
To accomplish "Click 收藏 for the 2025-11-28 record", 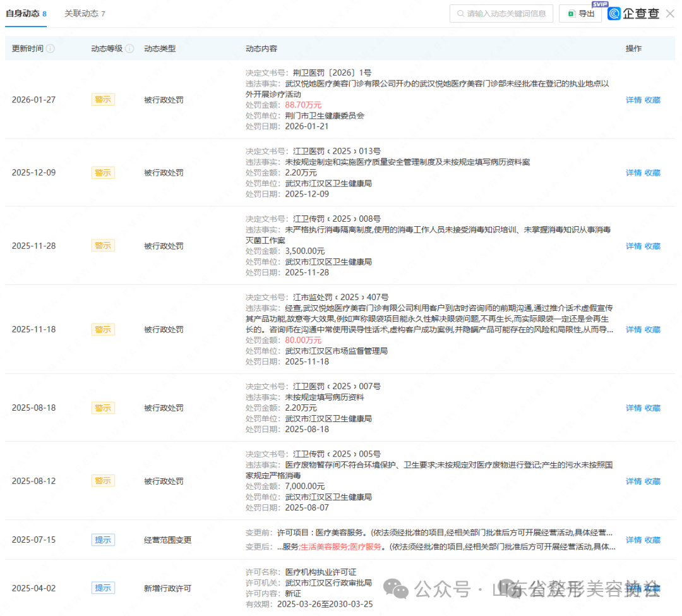I will tap(652, 246).
